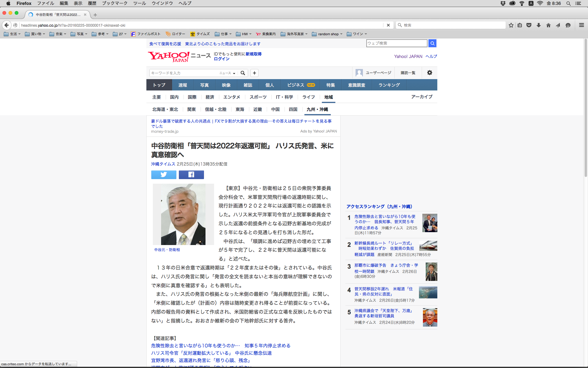The height and width of the screenshot is (368, 588).
Task: Go back with browser back arrow
Action: coord(6,25)
